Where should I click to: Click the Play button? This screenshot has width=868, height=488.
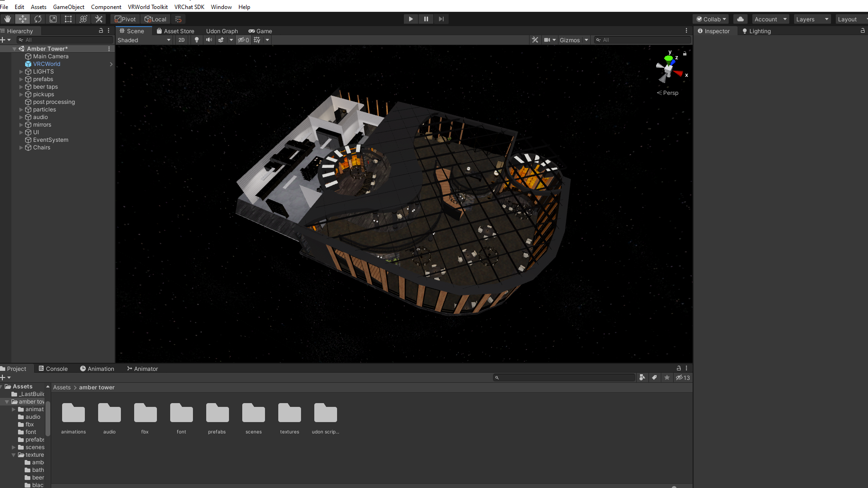point(411,19)
